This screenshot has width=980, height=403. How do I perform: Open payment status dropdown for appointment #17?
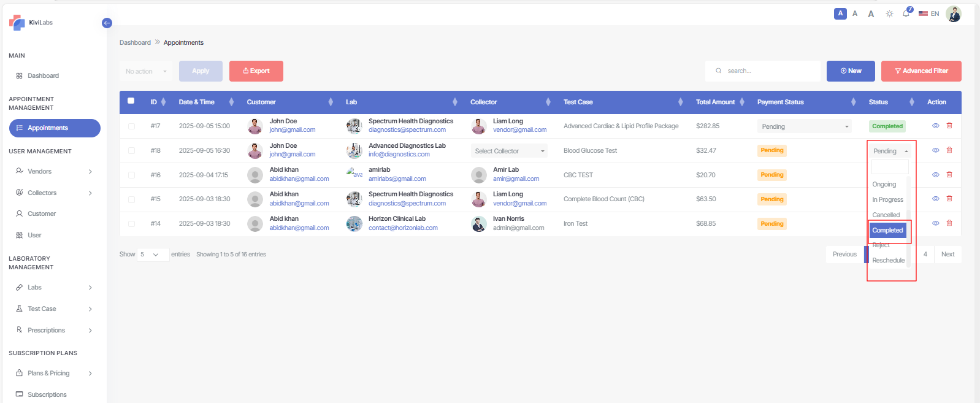(x=804, y=126)
